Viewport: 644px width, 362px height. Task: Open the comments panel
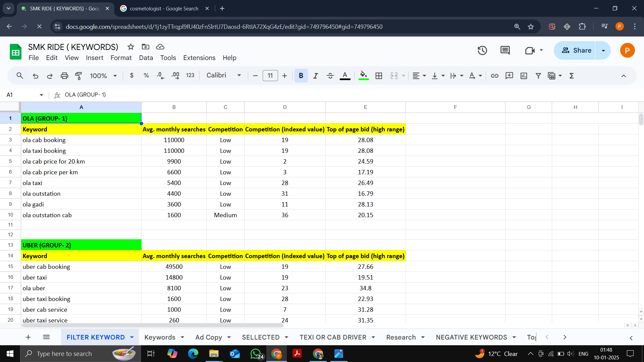coord(505,51)
